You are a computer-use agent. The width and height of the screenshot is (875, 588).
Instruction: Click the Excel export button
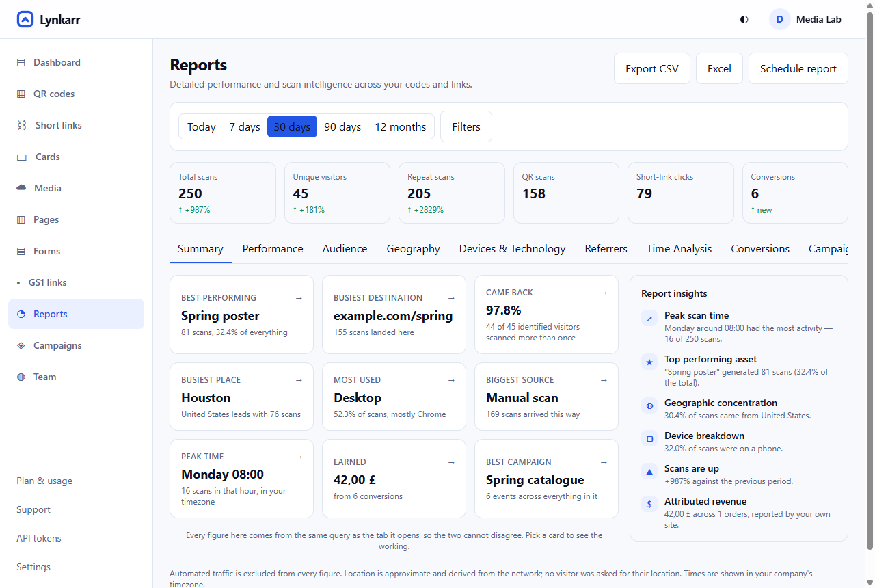(x=719, y=68)
